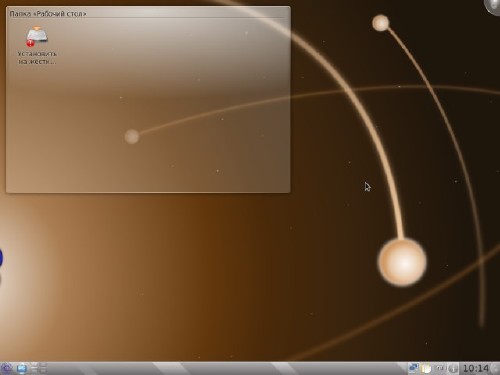
Task: Click the network connection tray icon
Action: (413, 368)
